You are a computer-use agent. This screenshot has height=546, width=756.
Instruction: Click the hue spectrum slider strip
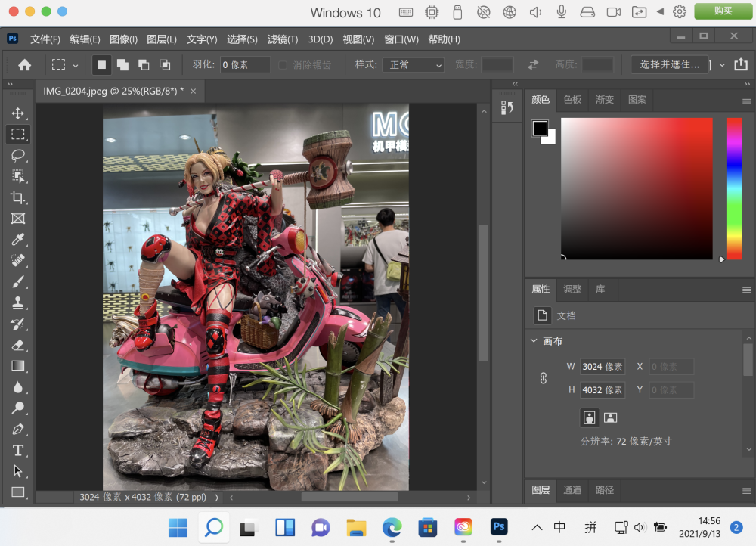734,189
